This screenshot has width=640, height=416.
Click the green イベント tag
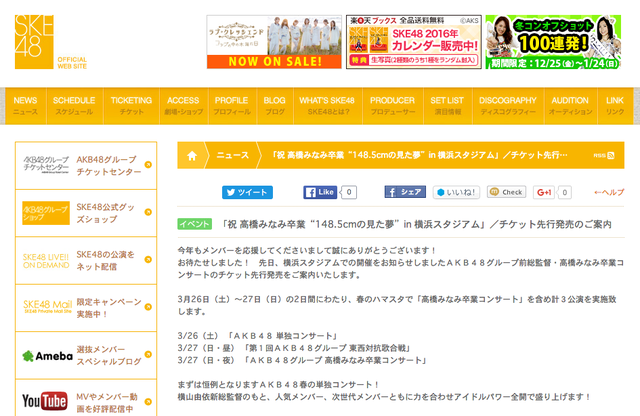[195, 224]
